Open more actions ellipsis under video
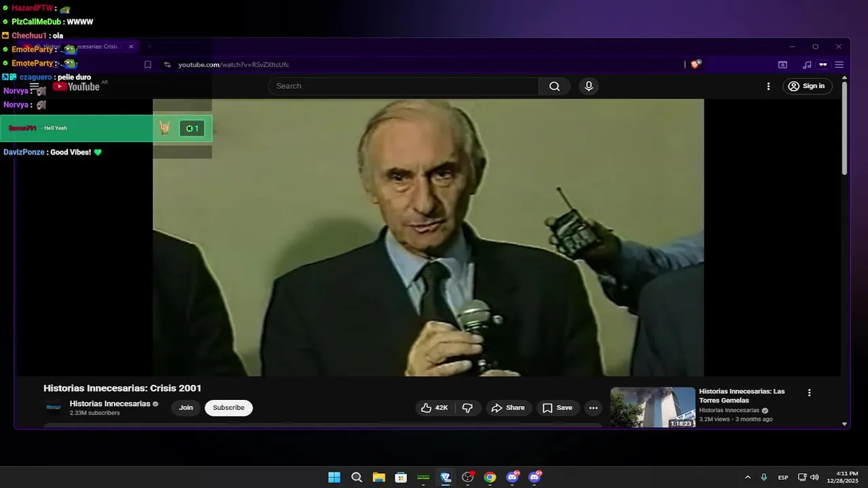Viewport: 868px width, 488px height. 593,408
